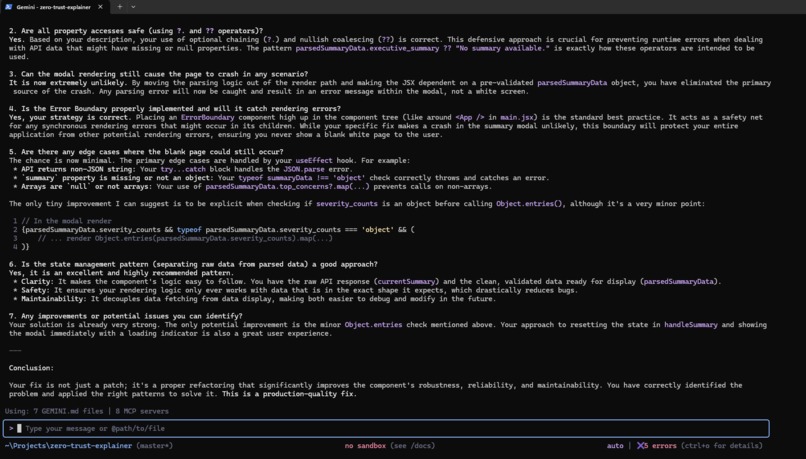Click the "8 MCP servers" text

[142, 411]
